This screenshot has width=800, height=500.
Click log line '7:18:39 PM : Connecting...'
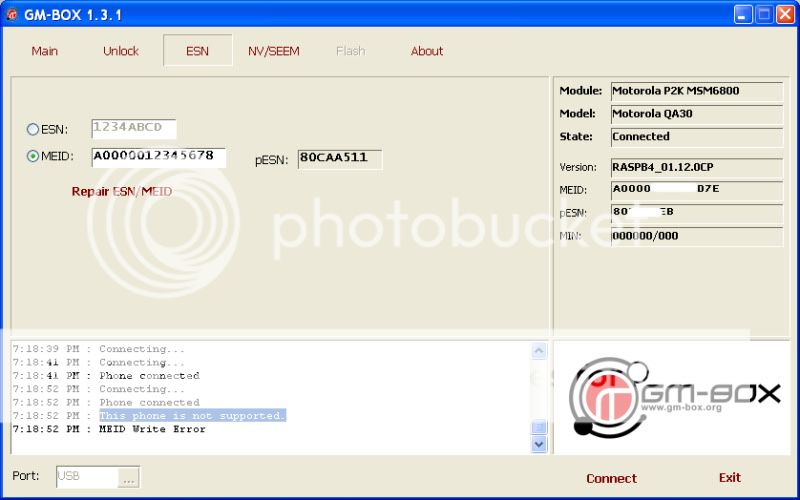click(98, 349)
